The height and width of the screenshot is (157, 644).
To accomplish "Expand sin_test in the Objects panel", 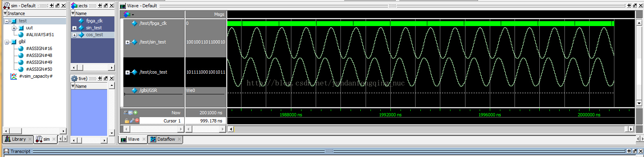I will point(74,28).
